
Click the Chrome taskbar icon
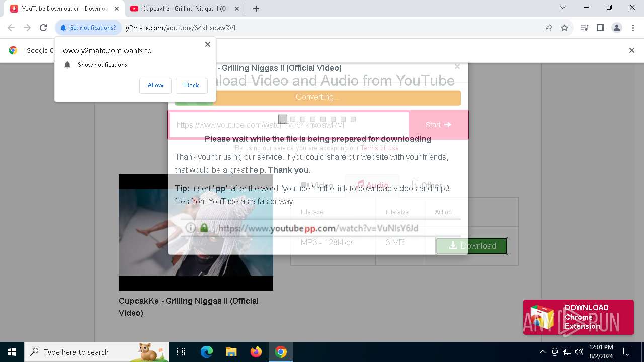pos(281,352)
